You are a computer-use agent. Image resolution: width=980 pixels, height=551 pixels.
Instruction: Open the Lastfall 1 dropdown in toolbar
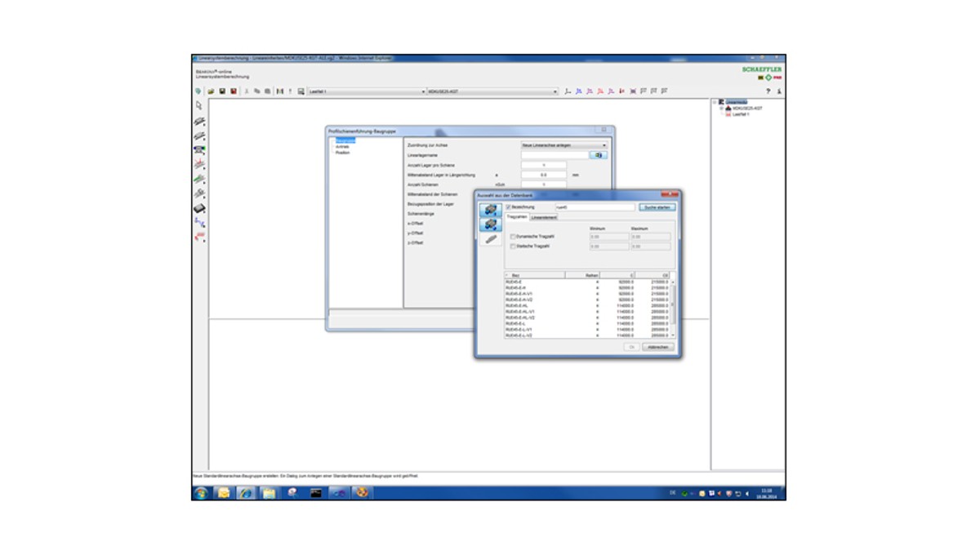[423, 91]
